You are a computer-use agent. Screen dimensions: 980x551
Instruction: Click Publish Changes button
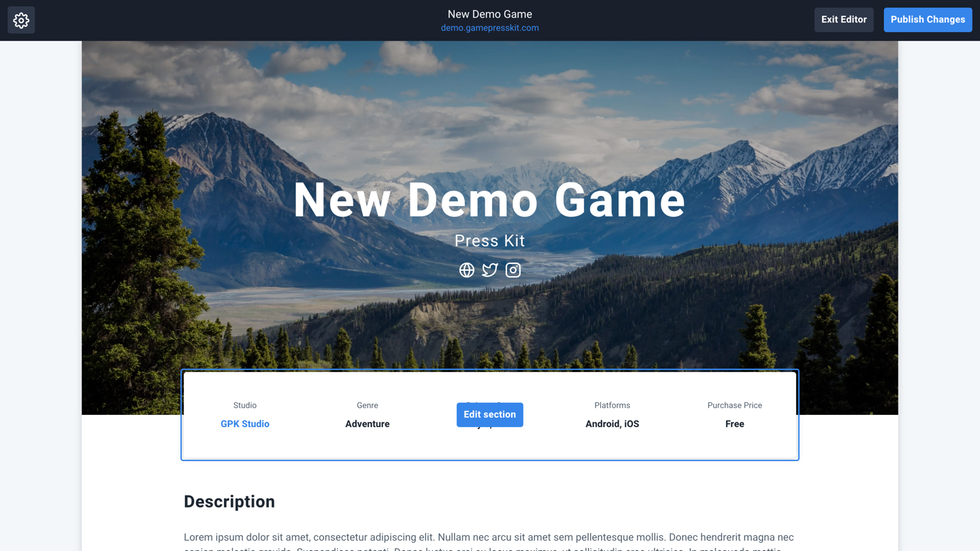coord(928,20)
